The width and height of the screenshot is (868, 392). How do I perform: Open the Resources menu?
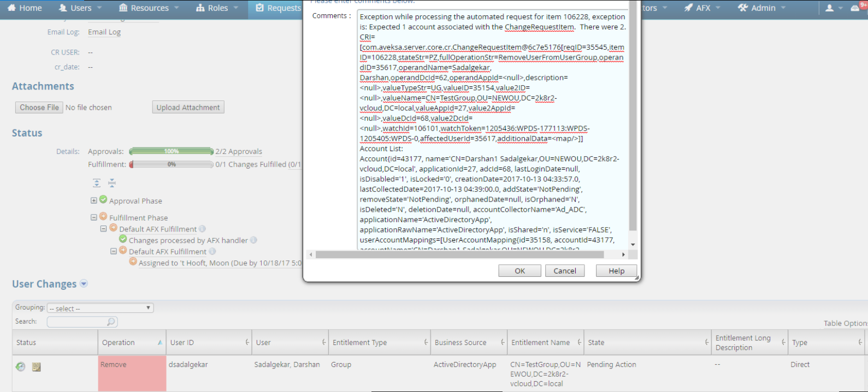[x=149, y=8]
